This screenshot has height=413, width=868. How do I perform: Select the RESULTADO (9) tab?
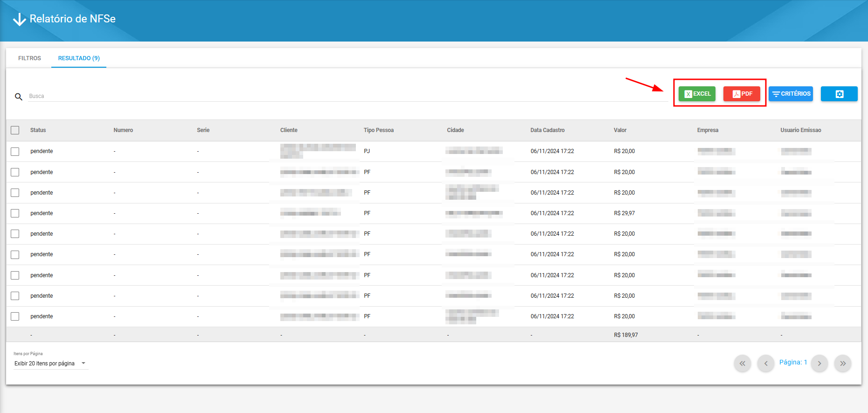coord(79,58)
